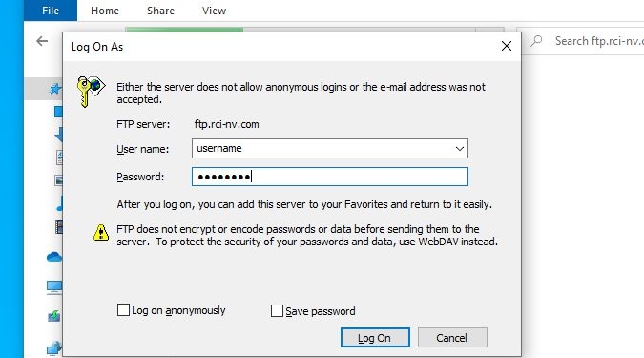The width and height of the screenshot is (644, 358).
Task: Open the Share ribbon tab
Action: (160, 11)
